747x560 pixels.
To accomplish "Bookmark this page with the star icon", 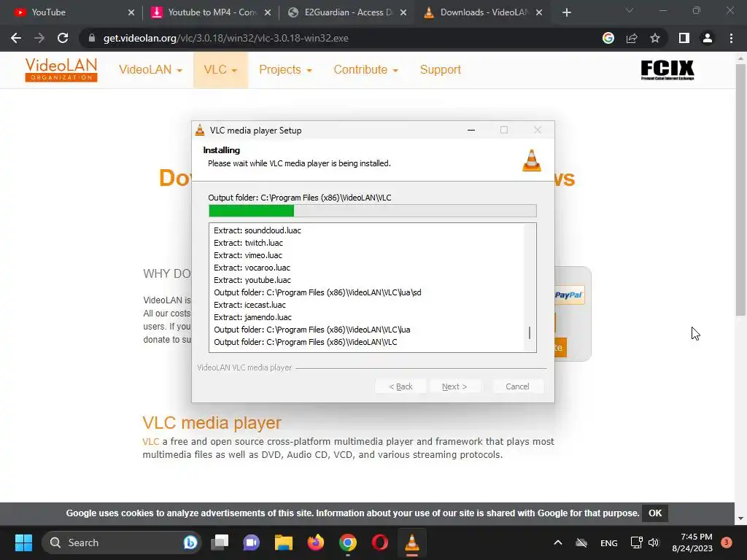I will click(655, 38).
